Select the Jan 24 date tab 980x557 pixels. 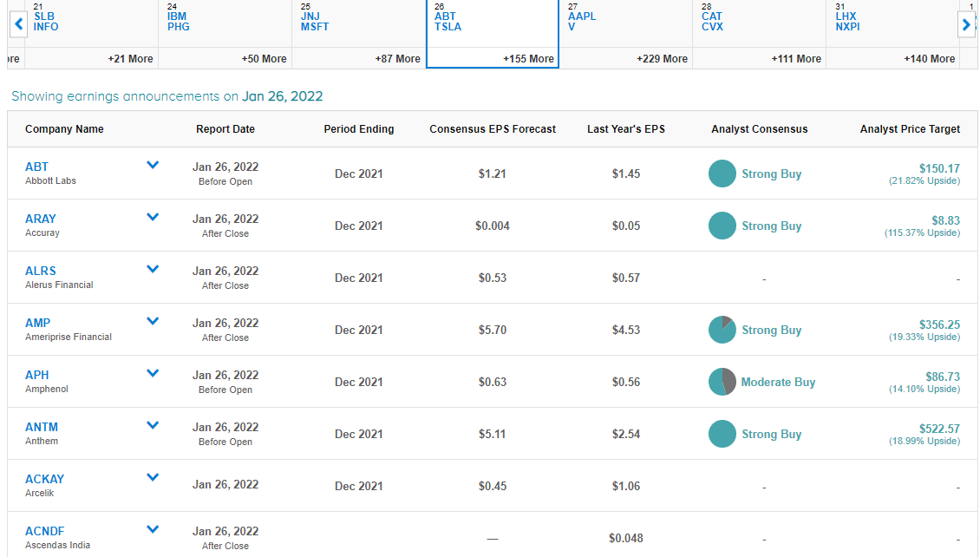(x=225, y=34)
